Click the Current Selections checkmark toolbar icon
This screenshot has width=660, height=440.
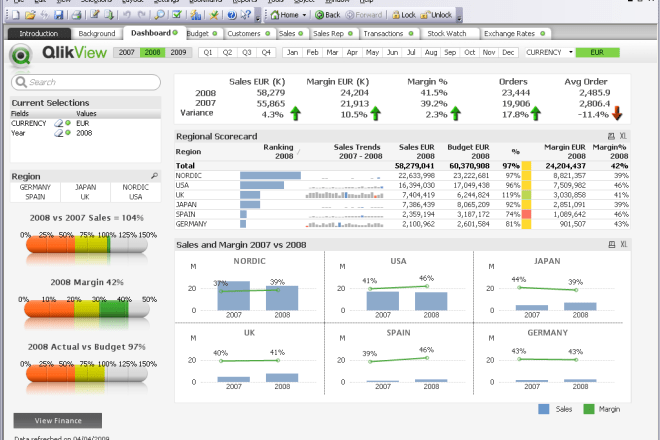pos(177,15)
